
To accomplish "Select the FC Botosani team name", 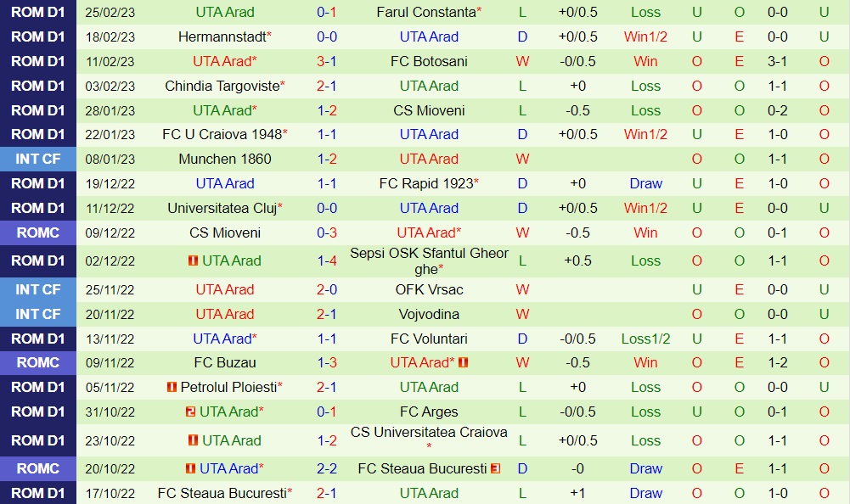I will 429,62.
